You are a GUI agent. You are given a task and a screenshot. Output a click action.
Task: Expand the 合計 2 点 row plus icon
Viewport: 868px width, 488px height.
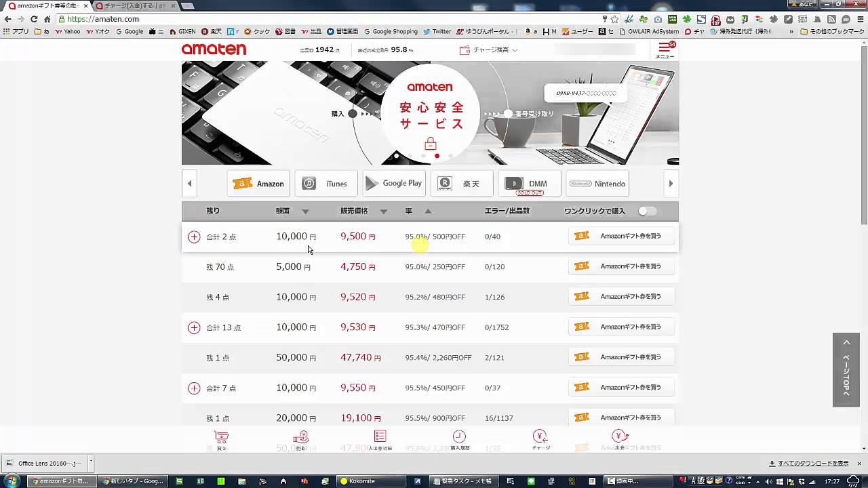coord(194,237)
